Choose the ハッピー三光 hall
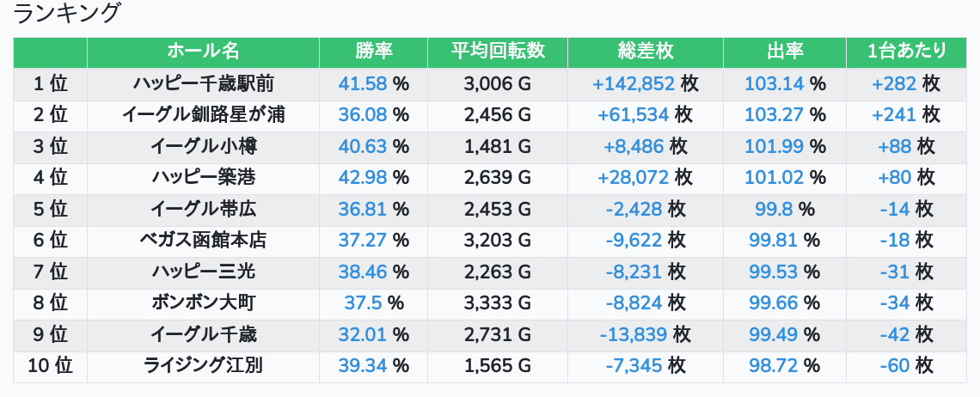The width and height of the screenshot is (980, 397). click(203, 272)
